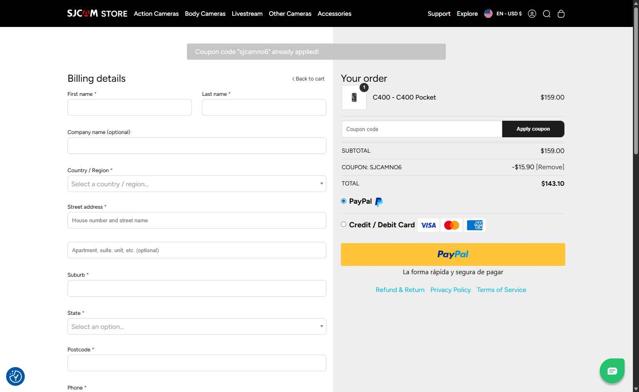Select Credit / Debit Card payment option
Image resolution: width=639 pixels, height=392 pixels.
point(344,224)
